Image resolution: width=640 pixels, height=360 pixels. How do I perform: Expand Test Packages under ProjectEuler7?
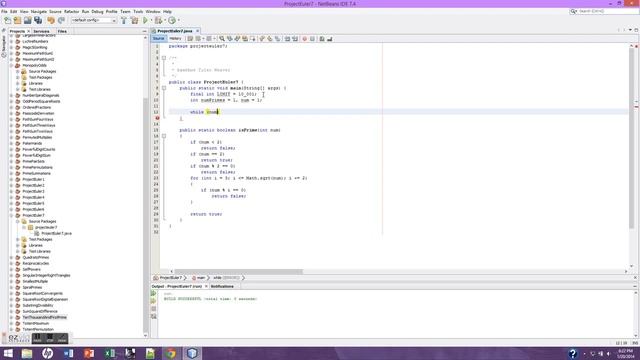point(18,239)
